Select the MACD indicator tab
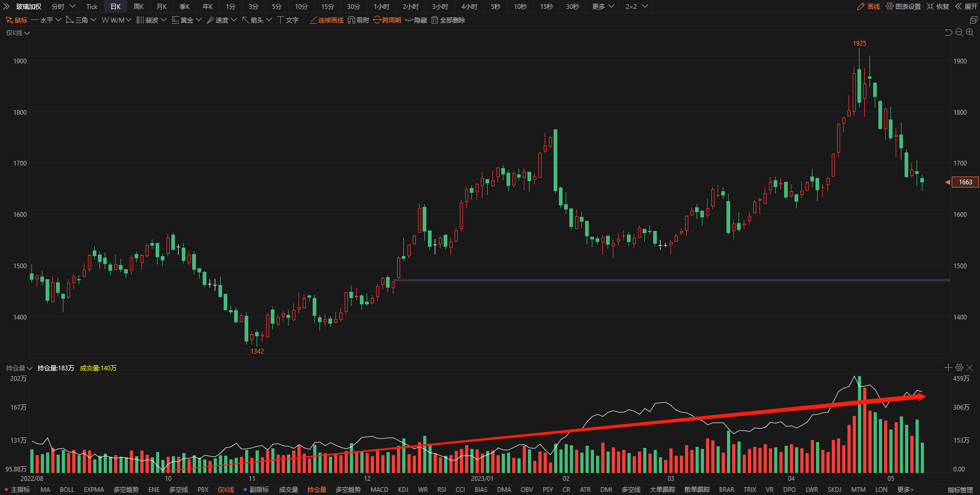 (x=379, y=490)
